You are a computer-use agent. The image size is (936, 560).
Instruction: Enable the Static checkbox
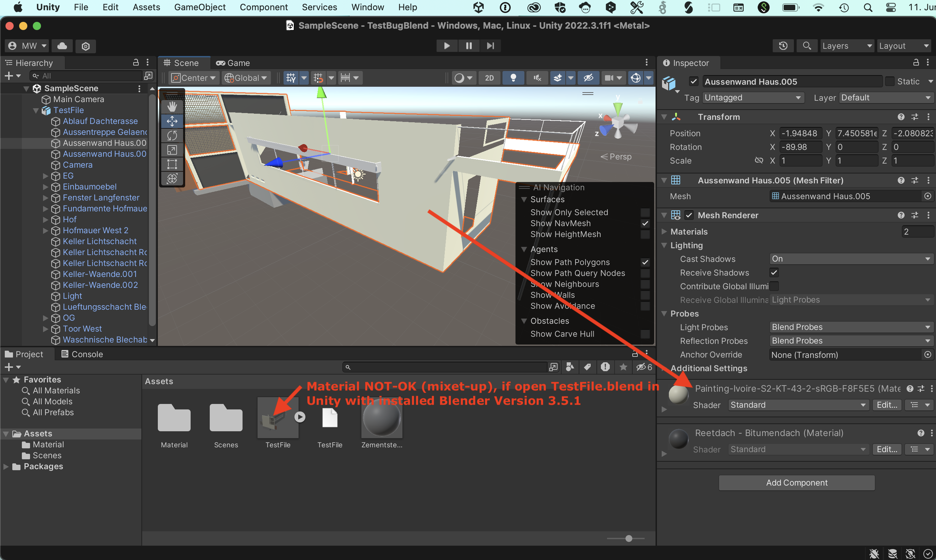[890, 82]
